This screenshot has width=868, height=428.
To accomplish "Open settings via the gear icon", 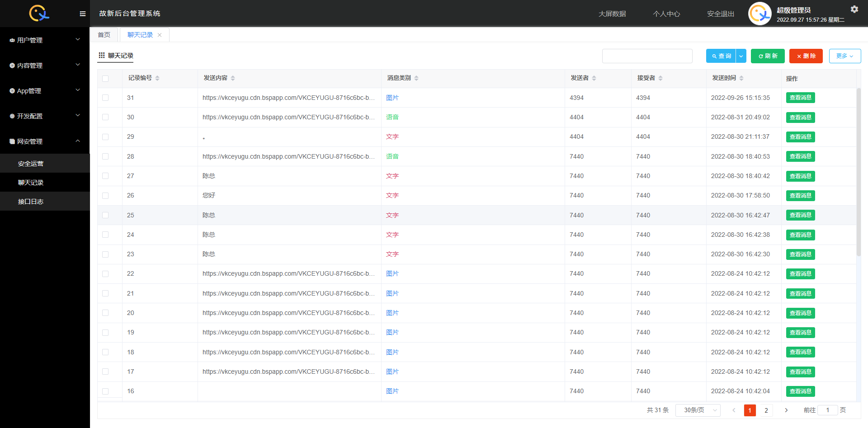I will (x=854, y=9).
